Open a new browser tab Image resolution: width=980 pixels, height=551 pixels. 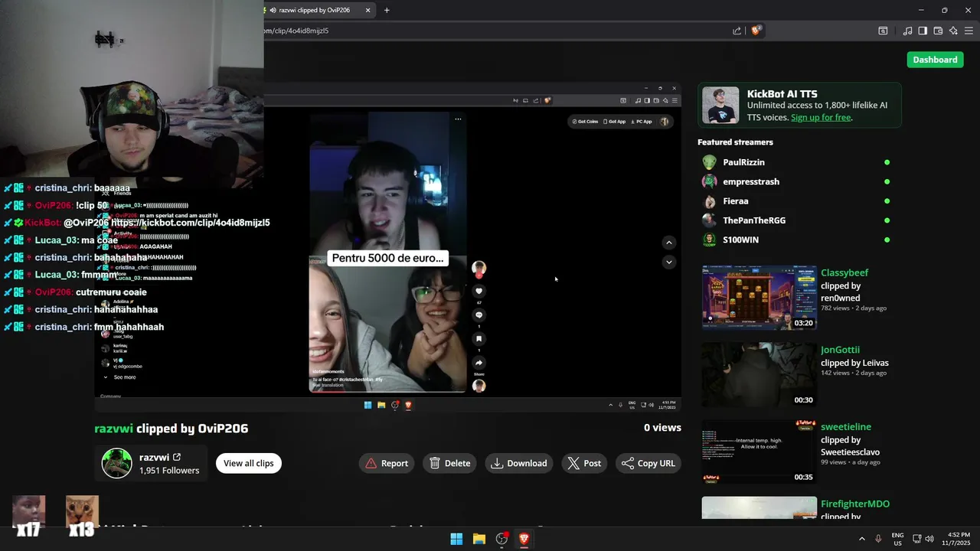tap(387, 10)
